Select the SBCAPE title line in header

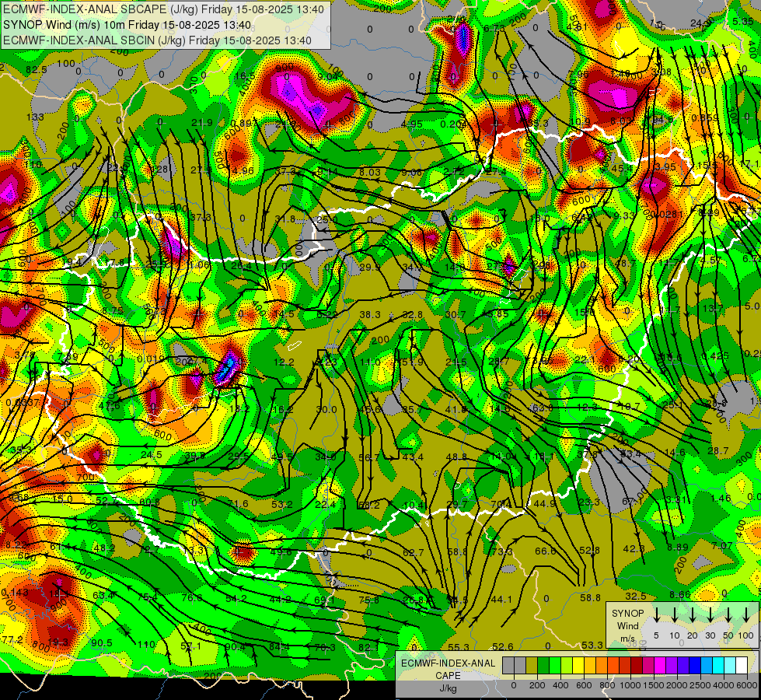tap(163, 9)
